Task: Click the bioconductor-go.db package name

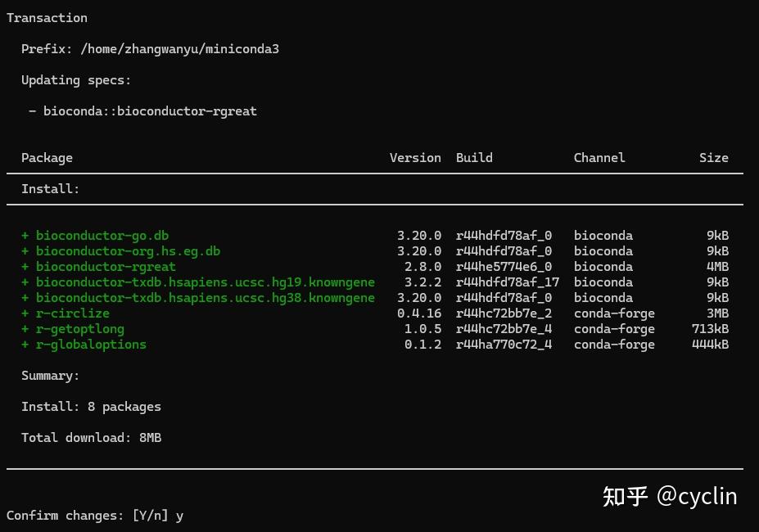Action: [102, 235]
